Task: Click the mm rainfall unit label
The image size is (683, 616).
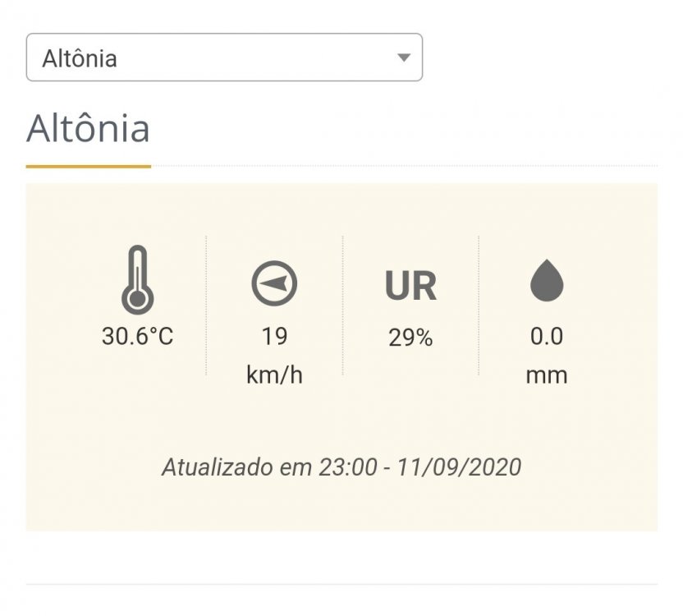Action: point(547,375)
